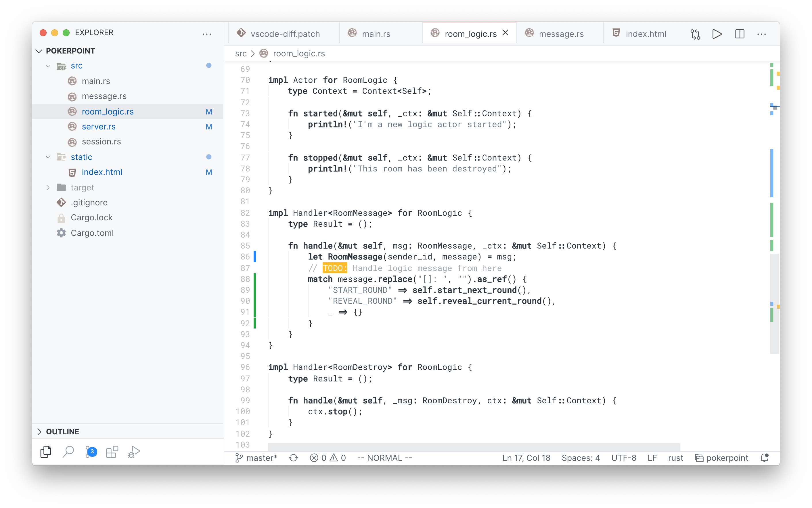
Task: Click the Run play button in editor toolbar
Action: (x=717, y=34)
